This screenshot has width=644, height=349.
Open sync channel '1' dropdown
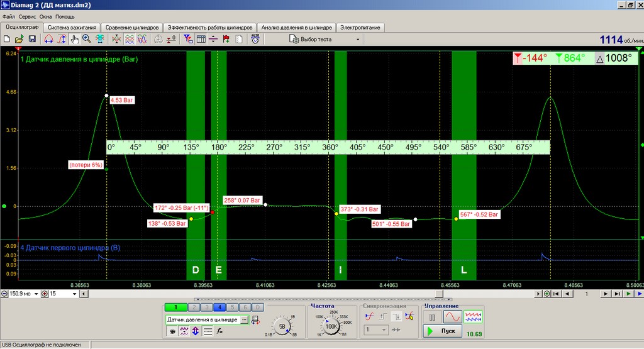376,330
